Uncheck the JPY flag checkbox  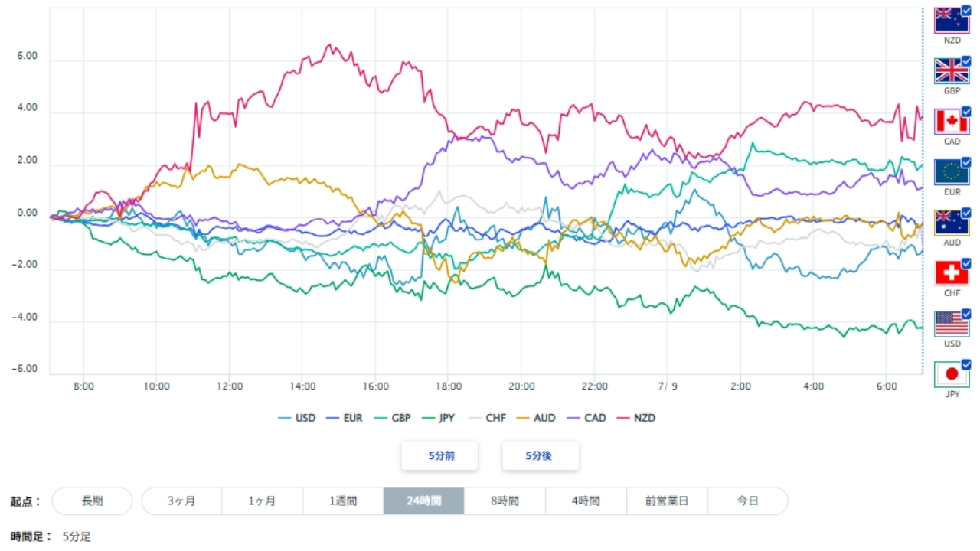click(x=966, y=364)
